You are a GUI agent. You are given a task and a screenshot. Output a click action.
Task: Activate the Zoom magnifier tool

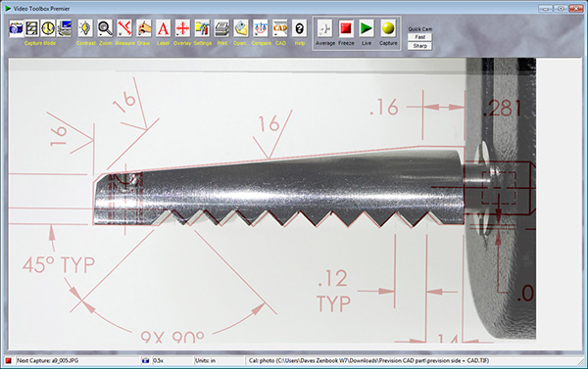105,28
